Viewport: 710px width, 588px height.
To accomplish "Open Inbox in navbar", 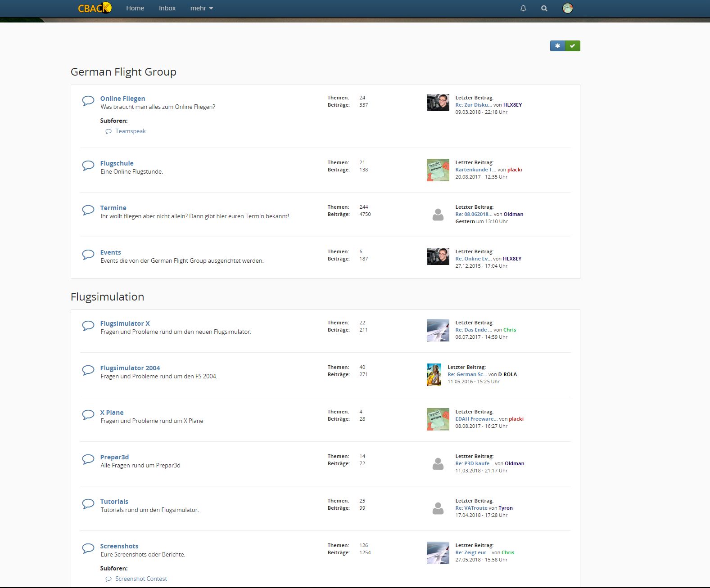I will tap(167, 8).
